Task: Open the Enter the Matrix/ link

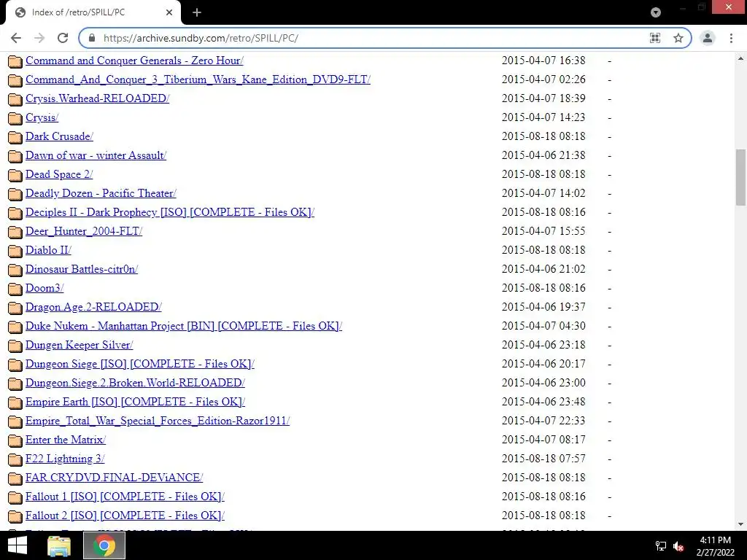Action: [65, 440]
